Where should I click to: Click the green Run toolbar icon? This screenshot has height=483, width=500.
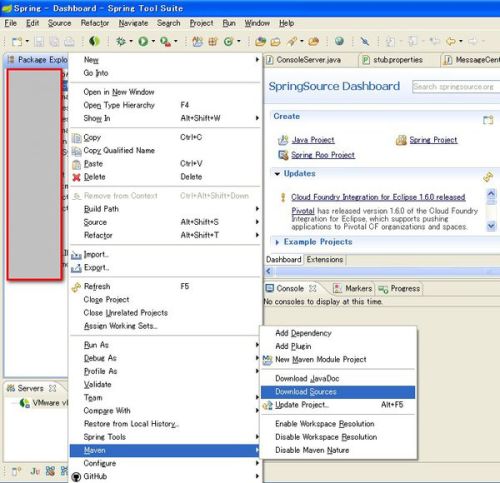click(x=143, y=41)
